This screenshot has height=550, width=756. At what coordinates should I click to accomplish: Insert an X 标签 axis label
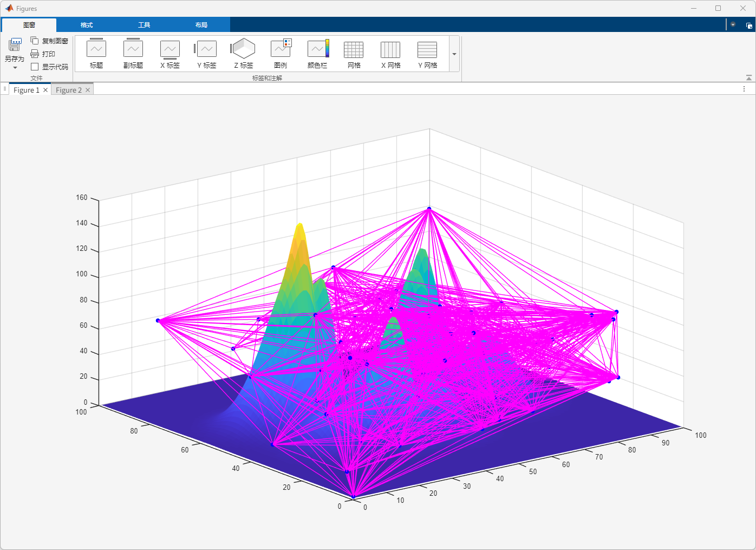(170, 49)
